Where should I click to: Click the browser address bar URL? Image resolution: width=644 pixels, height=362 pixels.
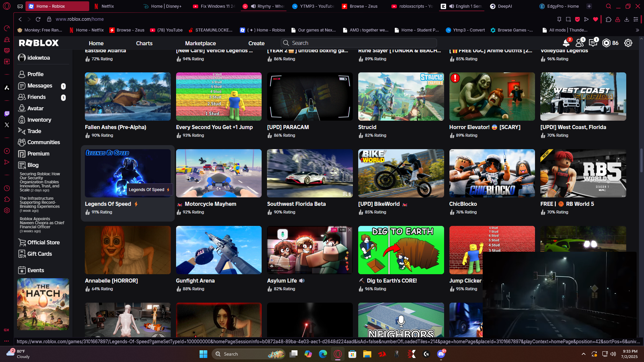click(79, 19)
